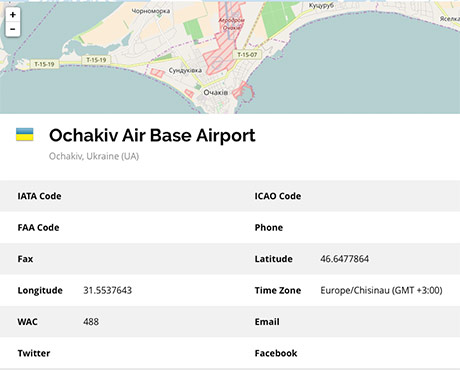This screenshot has height=371, width=460.
Task: Click the Twitter row label
Action: (34, 353)
